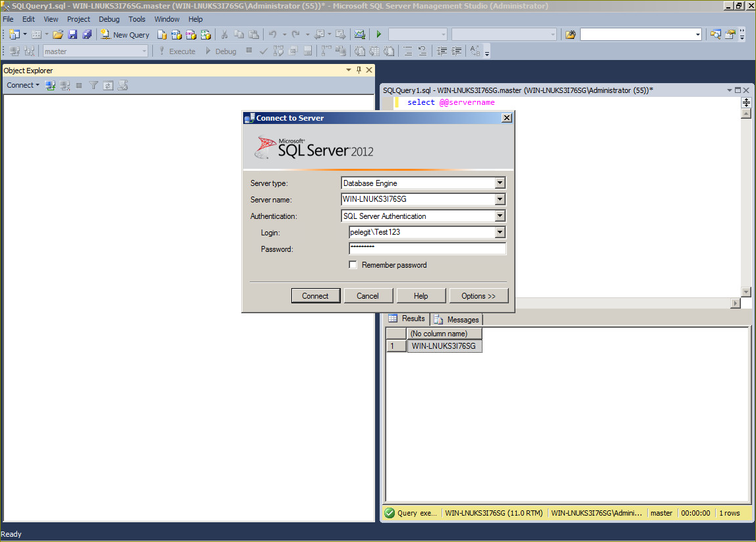The width and height of the screenshot is (756, 542).
Task: Click the Analysis Services XMLA Query icon
Action: pos(206,35)
